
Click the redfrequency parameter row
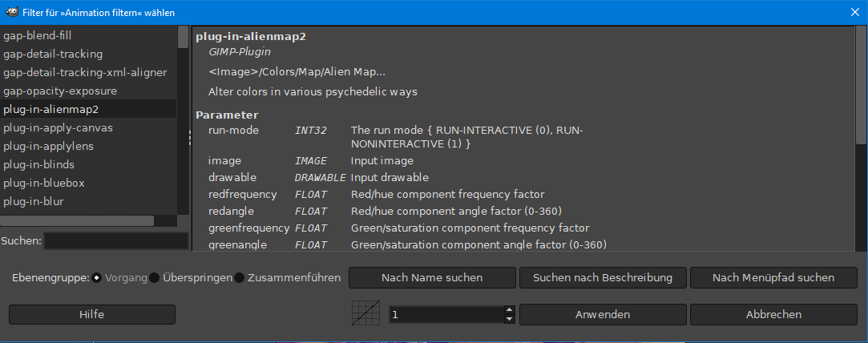tap(377, 195)
